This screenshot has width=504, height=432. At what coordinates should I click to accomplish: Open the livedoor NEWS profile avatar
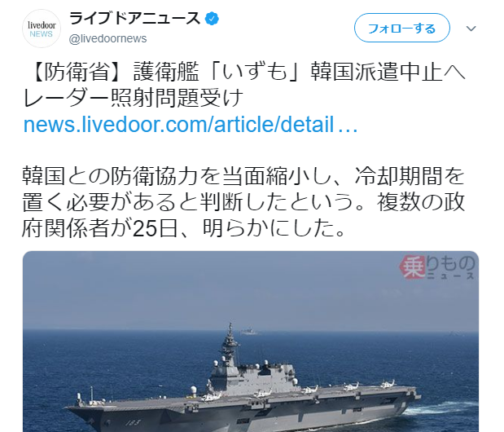tap(42, 29)
